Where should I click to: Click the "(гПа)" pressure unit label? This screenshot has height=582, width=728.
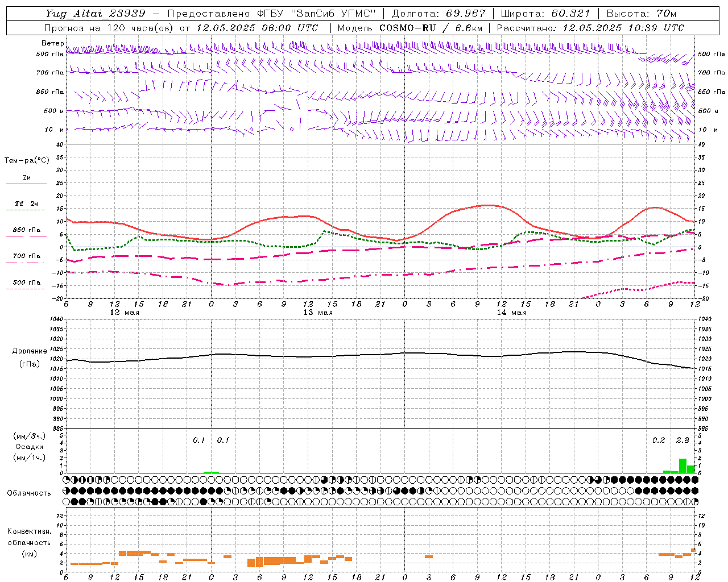pos(30,364)
